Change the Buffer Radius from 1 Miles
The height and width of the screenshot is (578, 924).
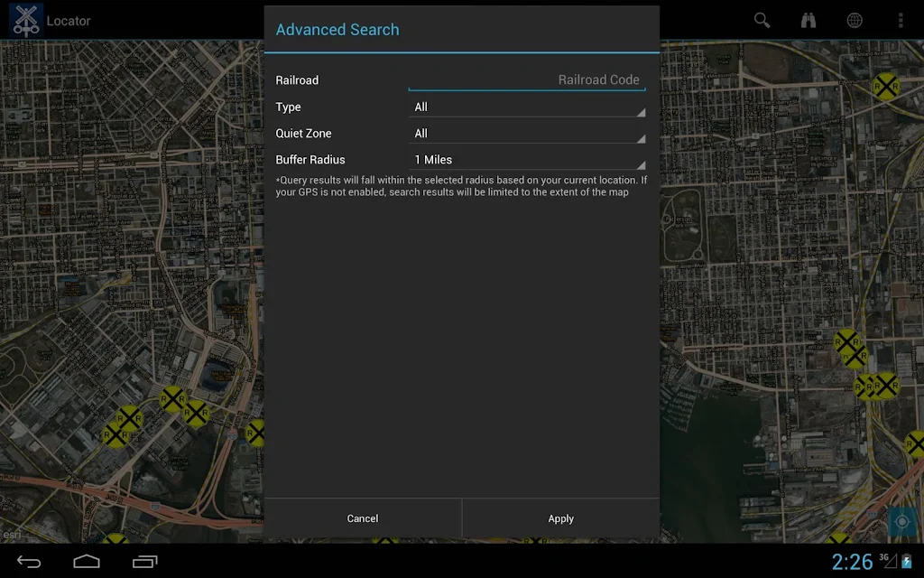click(x=527, y=159)
